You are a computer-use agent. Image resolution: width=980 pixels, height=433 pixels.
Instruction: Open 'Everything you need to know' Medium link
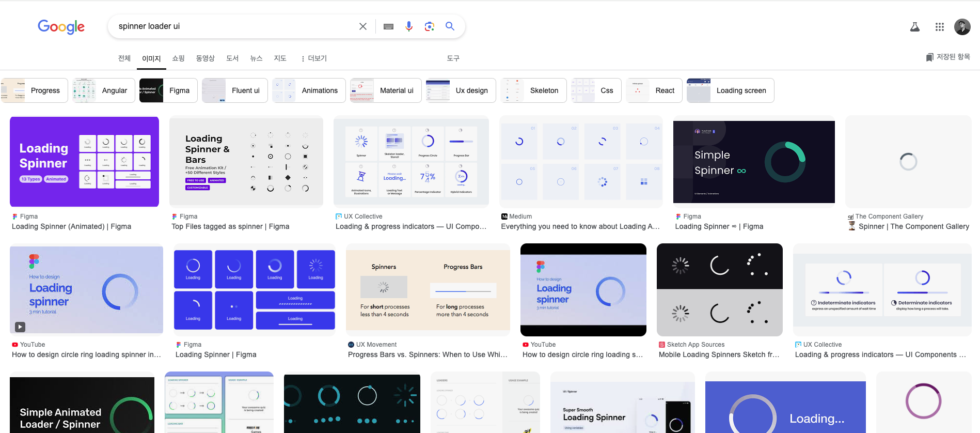pyautogui.click(x=580, y=226)
